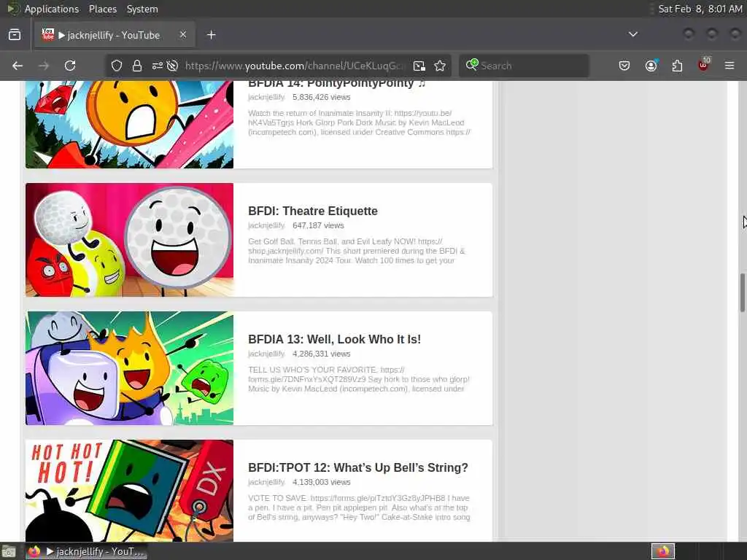Image resolution: width=747 pixels, height=560 pixels.
Task: Go back to the previous page
Action: [18, 66]
